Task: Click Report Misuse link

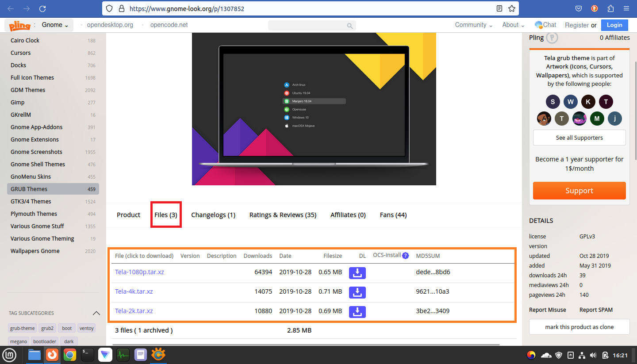Action: point(548,310)
